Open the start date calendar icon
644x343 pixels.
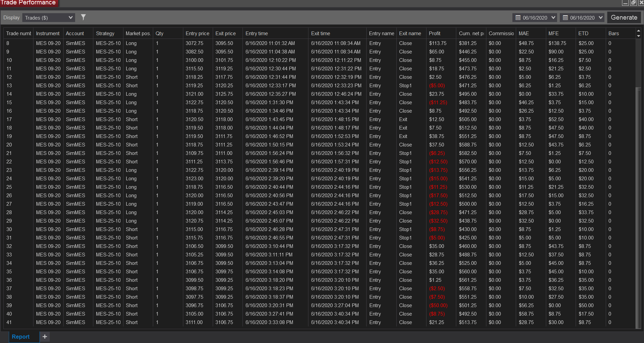pos(518,18)
